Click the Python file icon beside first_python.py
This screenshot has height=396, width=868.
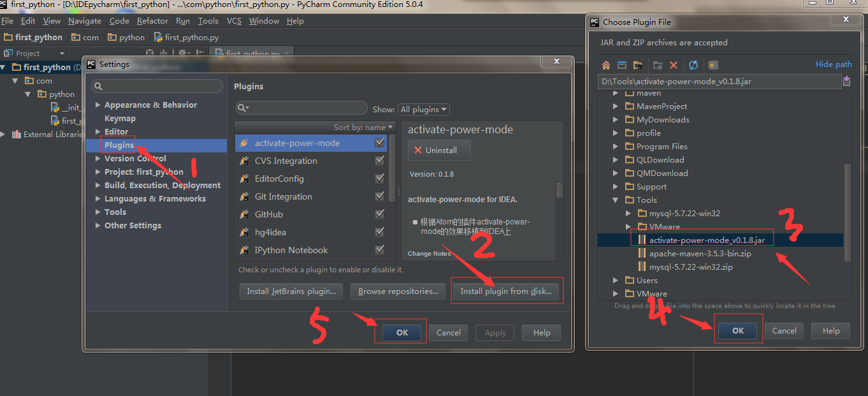[55, 121]
